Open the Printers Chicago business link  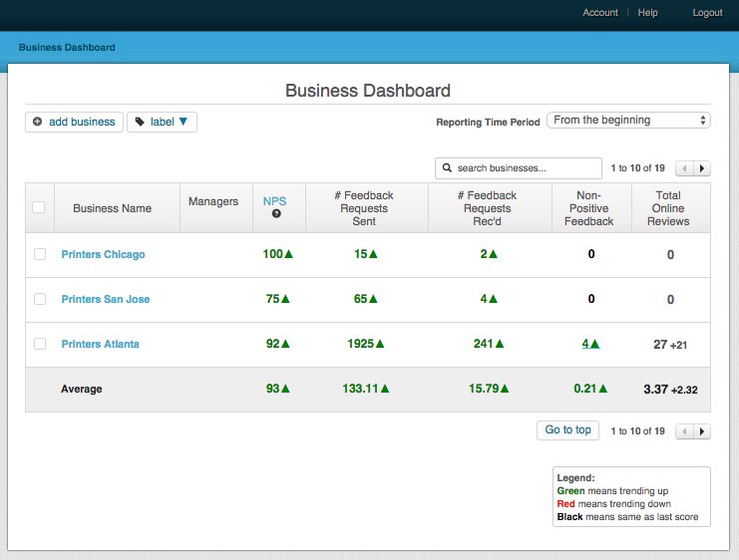pos(103,254)
